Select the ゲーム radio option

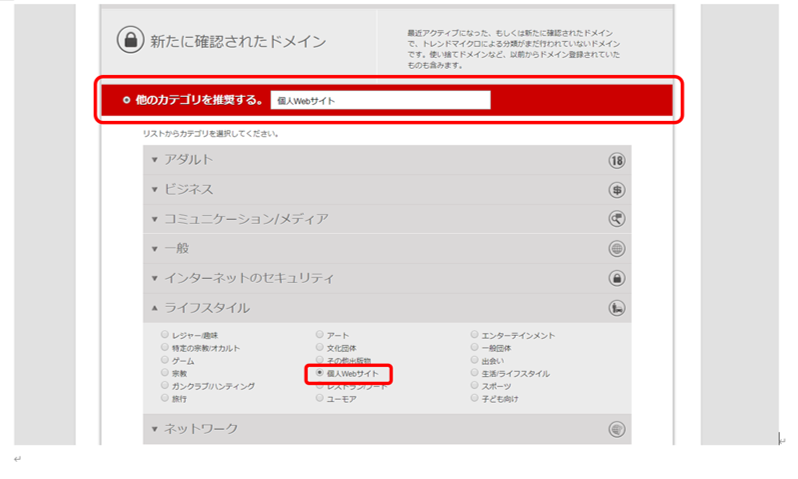point(165,360)
